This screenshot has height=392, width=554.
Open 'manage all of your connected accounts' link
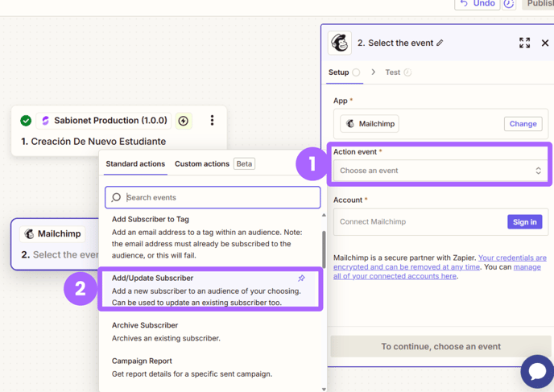[x=436, y=271]
